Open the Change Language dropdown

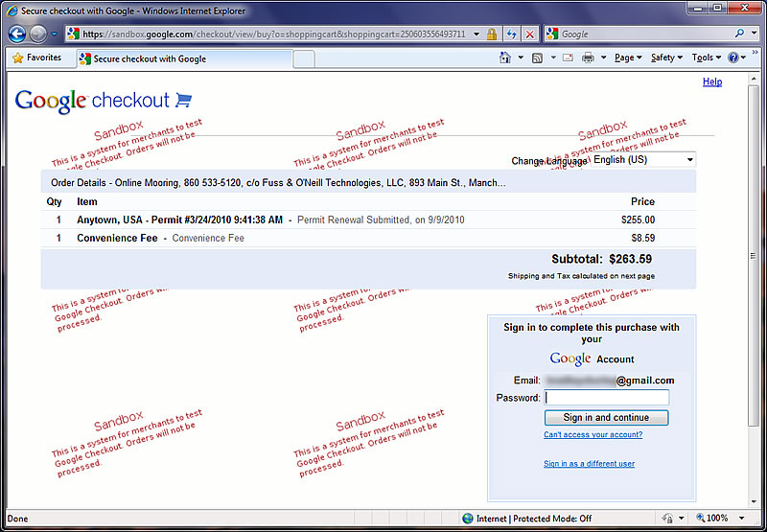(x=642, y=160)
